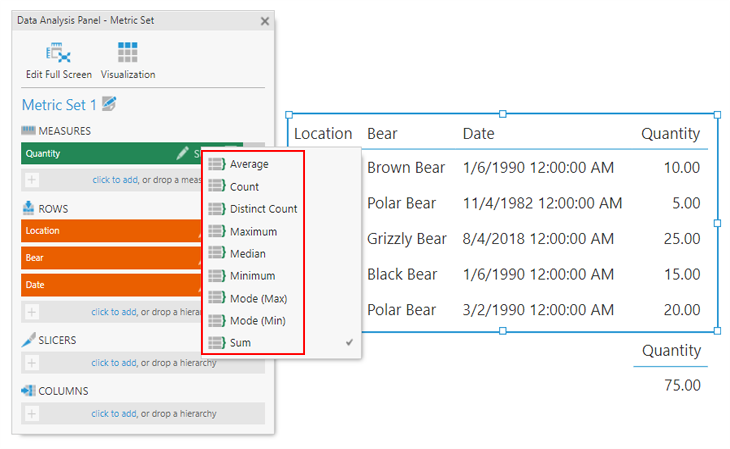Screen dimensions: 730x449
Task: Click plus button under Columns
Action: point(32,414)
